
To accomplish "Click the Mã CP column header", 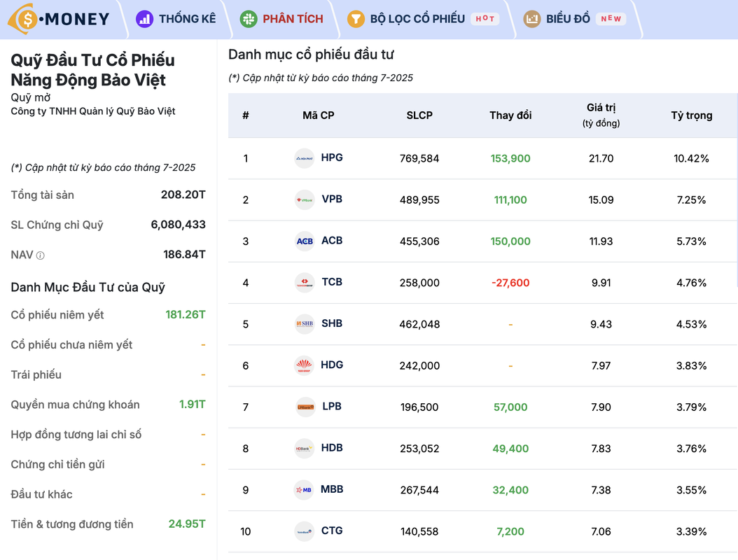I will click(318, 115).
